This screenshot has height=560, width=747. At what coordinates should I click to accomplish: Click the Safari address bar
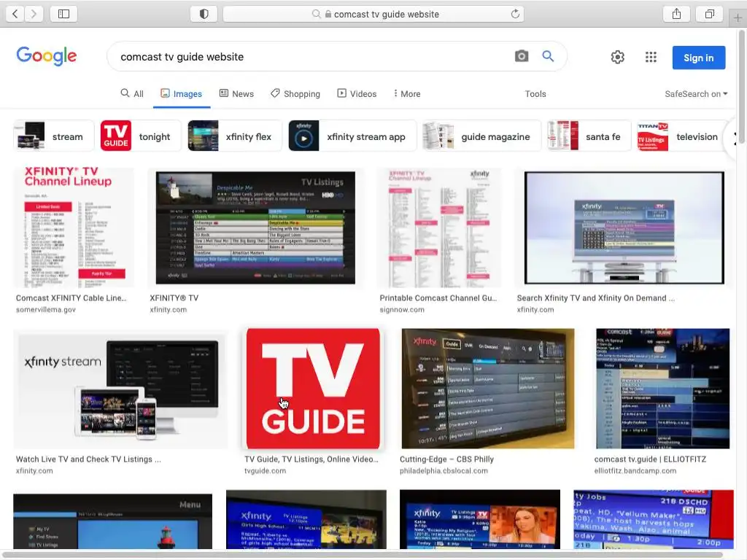pos(373,14)
